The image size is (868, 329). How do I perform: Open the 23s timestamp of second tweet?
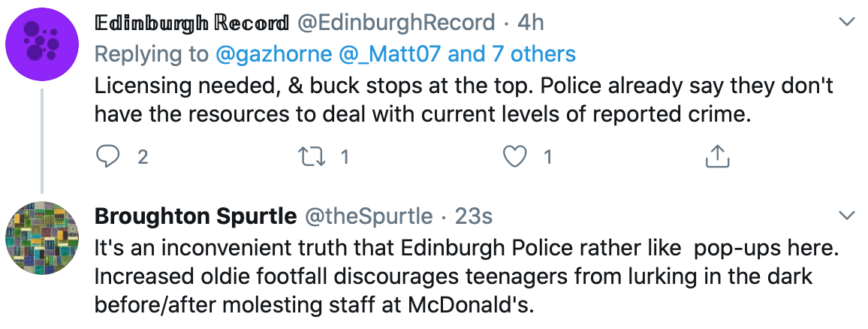[x=474, y=216]
